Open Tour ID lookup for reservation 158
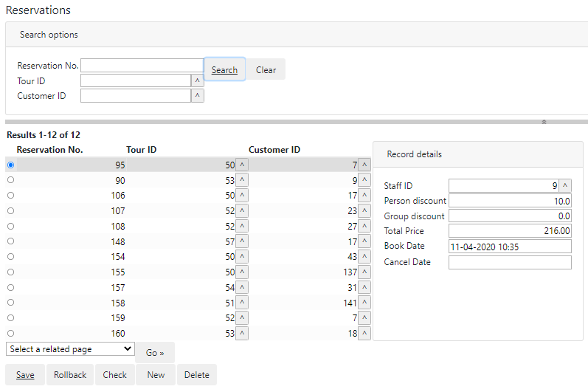588x392 pixels. tap(242, 303)
